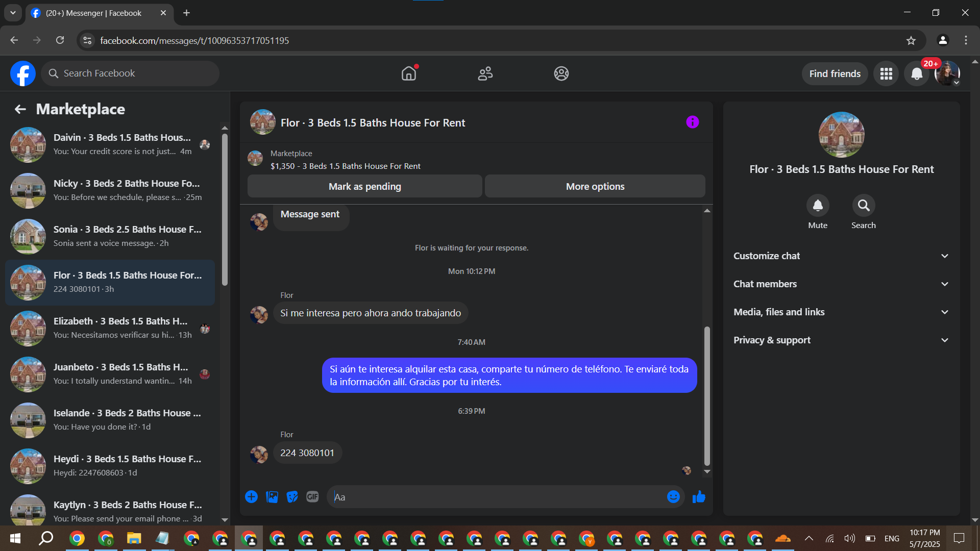Viewport: 980px width, 551px height.
Task: Click Mark as pending button
Action: click(x=364, y=187)
